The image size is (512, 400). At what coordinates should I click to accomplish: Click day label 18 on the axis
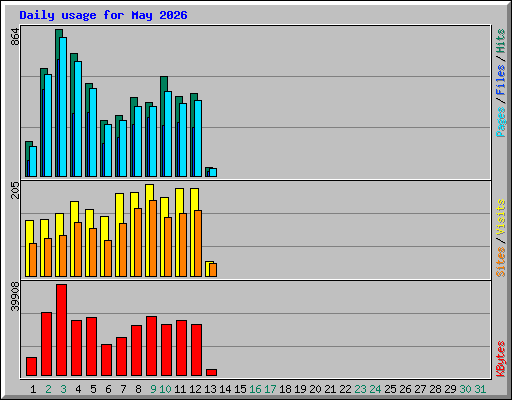click(x=285, y=389)
